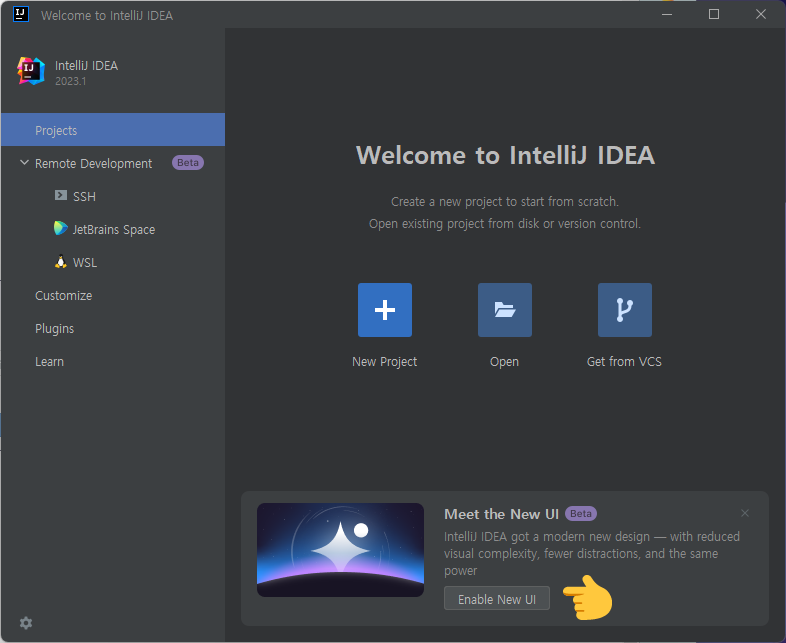Click the Open label text
The height and width of the screenshot is (643, 786).
[x=504, y=362]
